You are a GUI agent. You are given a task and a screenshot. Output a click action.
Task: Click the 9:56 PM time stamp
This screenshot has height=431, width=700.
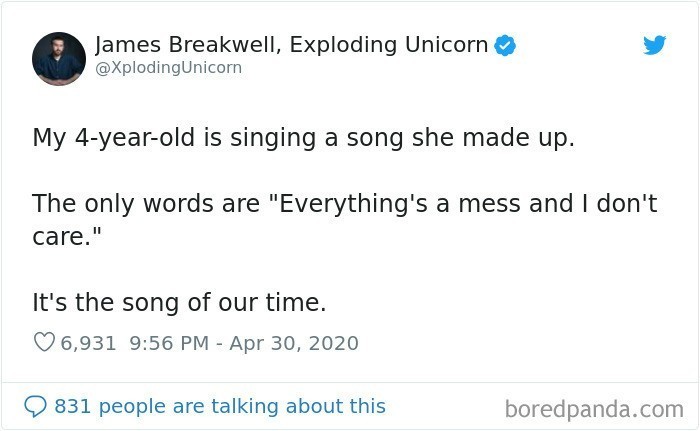pos(169,343)
